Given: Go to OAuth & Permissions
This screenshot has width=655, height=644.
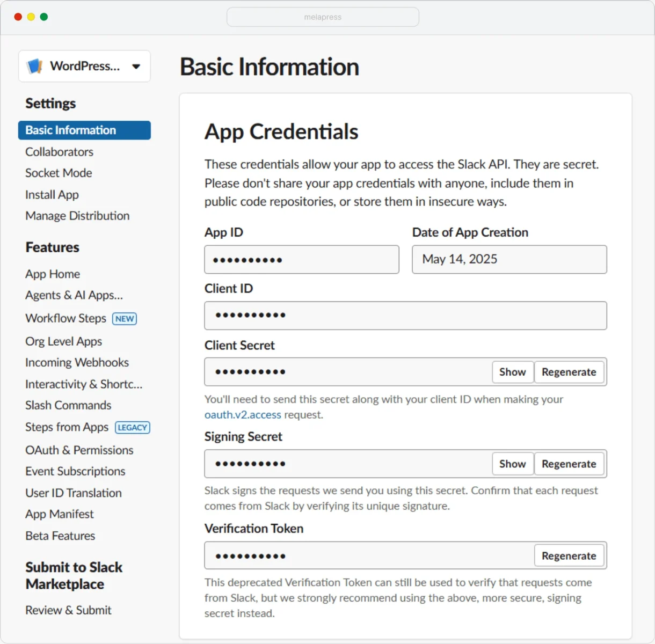Looking at the screenshot, I should (x=79, y=450).
